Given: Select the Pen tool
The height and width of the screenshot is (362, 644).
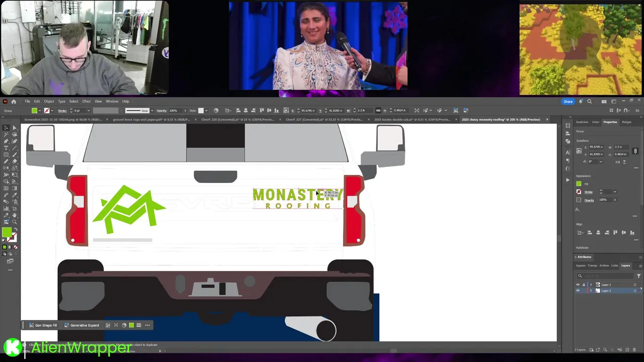Looking at the screenshot, I should (x=6, y=141).
